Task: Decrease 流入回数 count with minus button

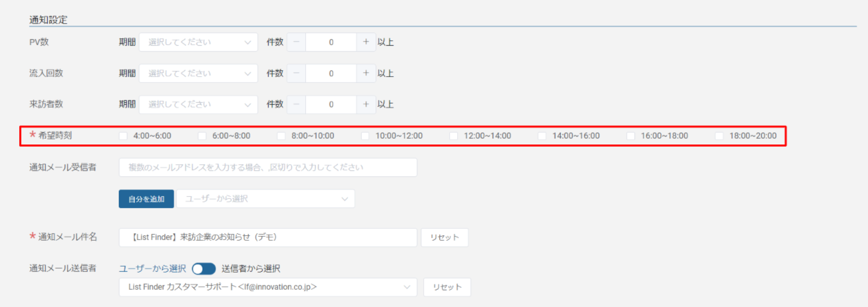Action: [x=296, y=73]
